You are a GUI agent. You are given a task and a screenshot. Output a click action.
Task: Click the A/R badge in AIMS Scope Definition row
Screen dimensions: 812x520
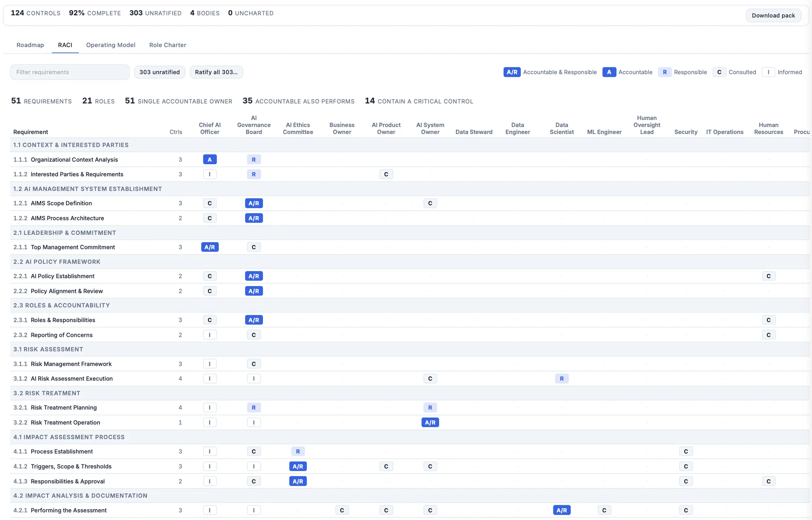(x=254, y=203)
